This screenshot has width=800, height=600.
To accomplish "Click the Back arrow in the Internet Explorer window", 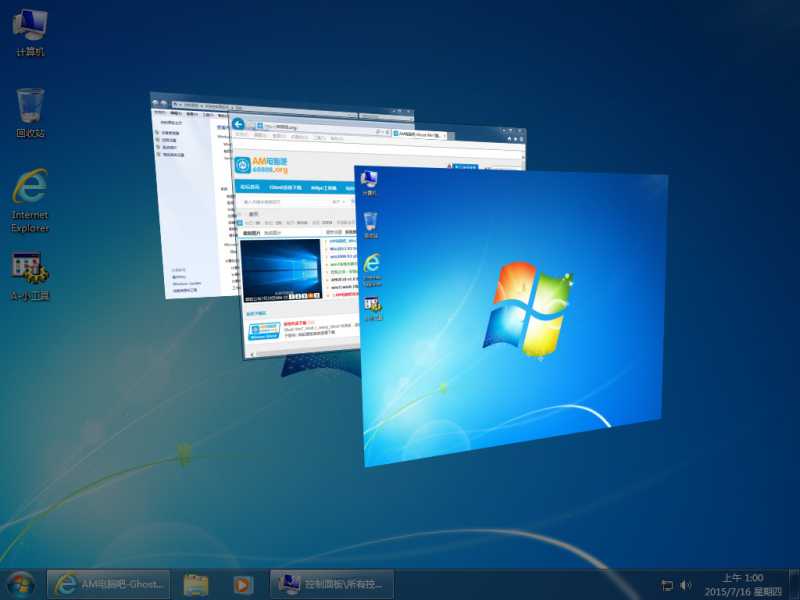I will coord(238,124).
